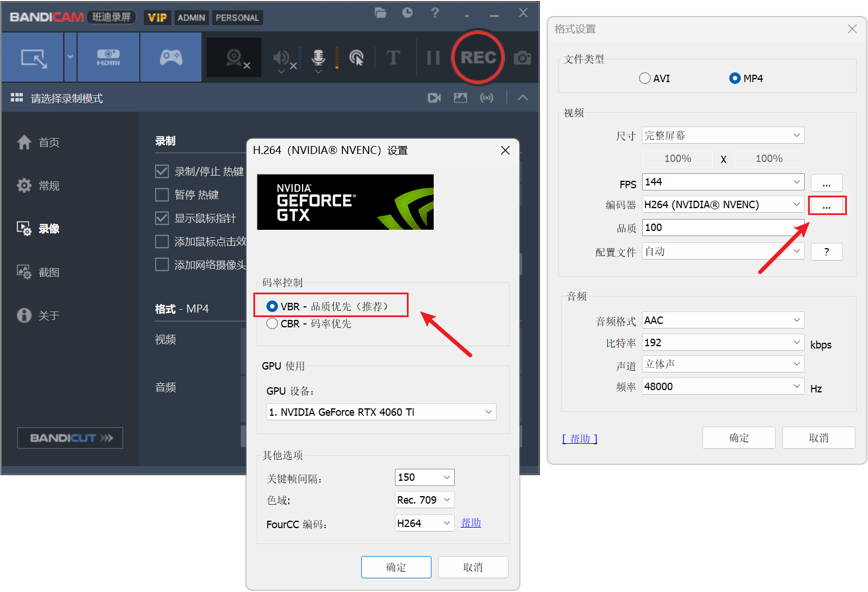The image size is (868, 592).
Task: Open 声道 立体声 dropdown
Action: tap(723, 364)
